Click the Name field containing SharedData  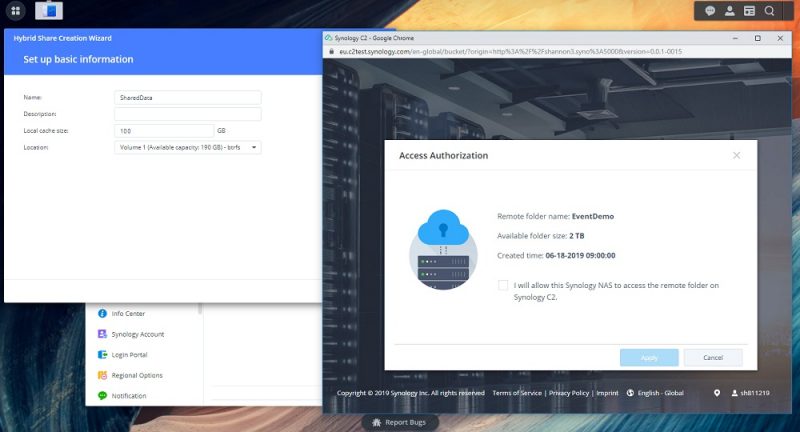188,97
